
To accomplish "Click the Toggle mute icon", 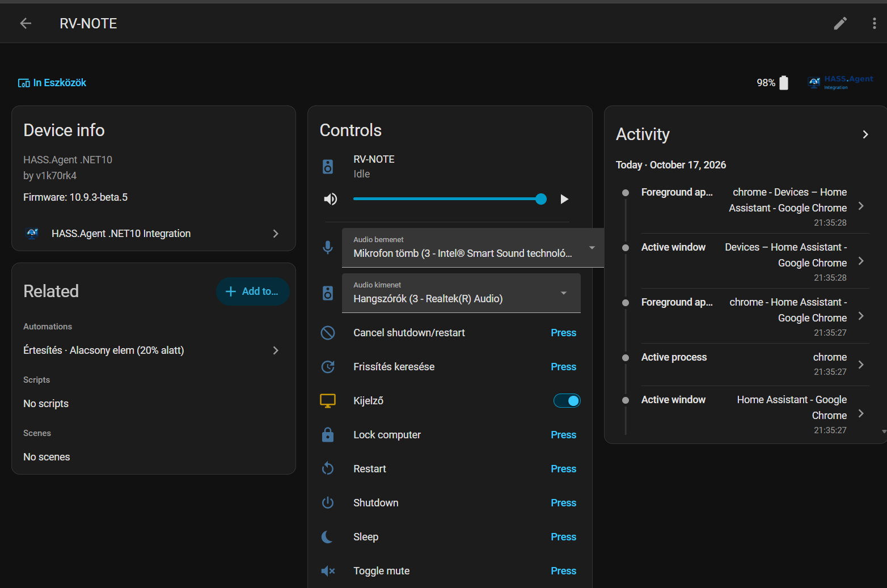I will click(328, 571).
